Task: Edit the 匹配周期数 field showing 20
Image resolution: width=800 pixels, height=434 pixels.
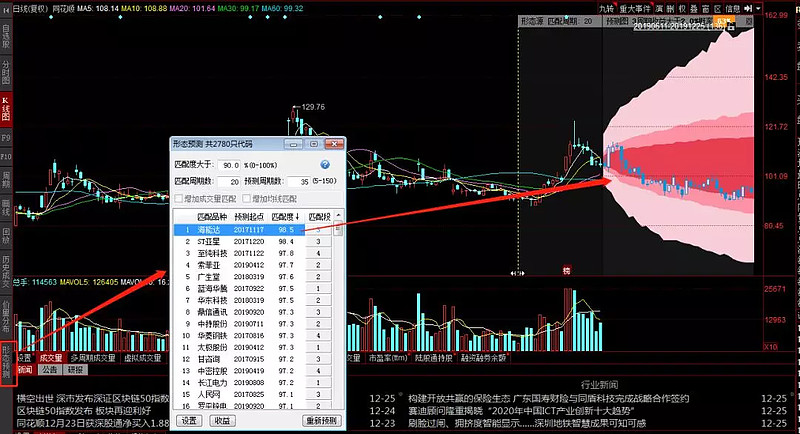Action: pyautogui.click(x=229, y=181)
